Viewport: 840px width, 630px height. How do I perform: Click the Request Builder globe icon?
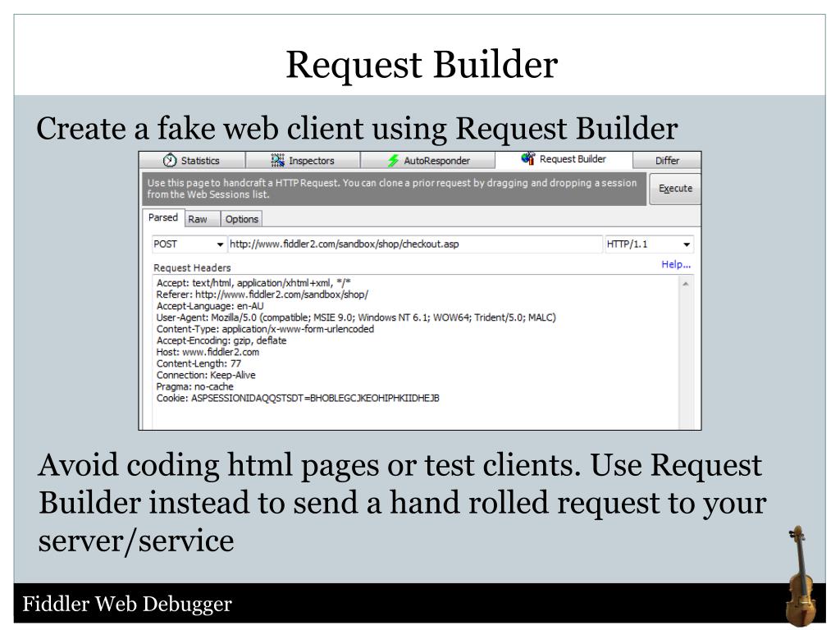click(528, 158)
